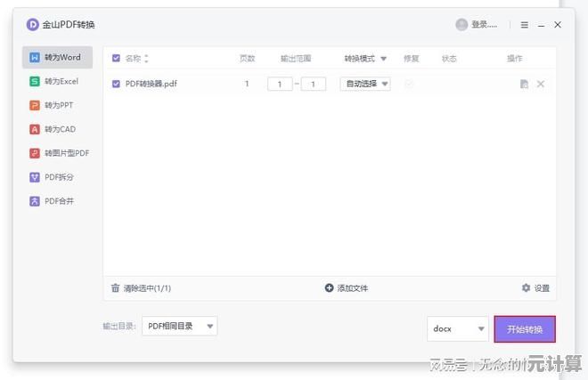This screenshot has width=588, height=380.
Task: Open the hamburger menu icon in title bar
Action: [524, 25]
